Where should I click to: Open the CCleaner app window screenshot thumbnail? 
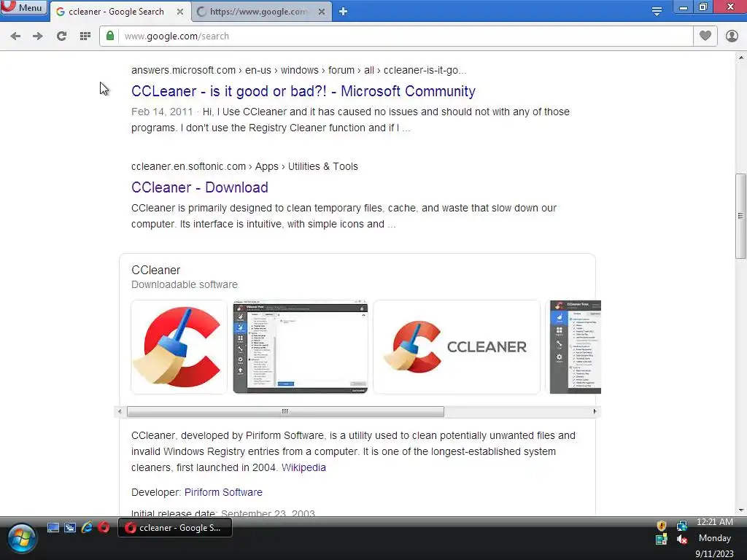point(300,346)
